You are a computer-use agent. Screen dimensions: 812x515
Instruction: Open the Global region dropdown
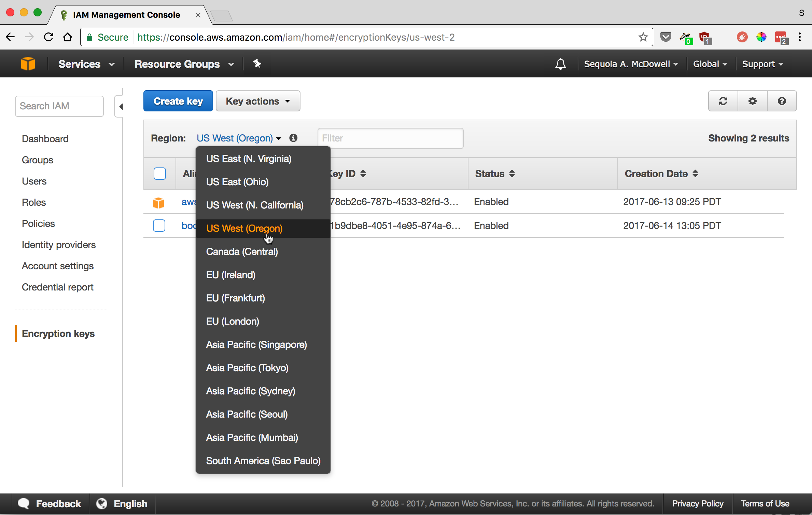(x=710, y=64)
